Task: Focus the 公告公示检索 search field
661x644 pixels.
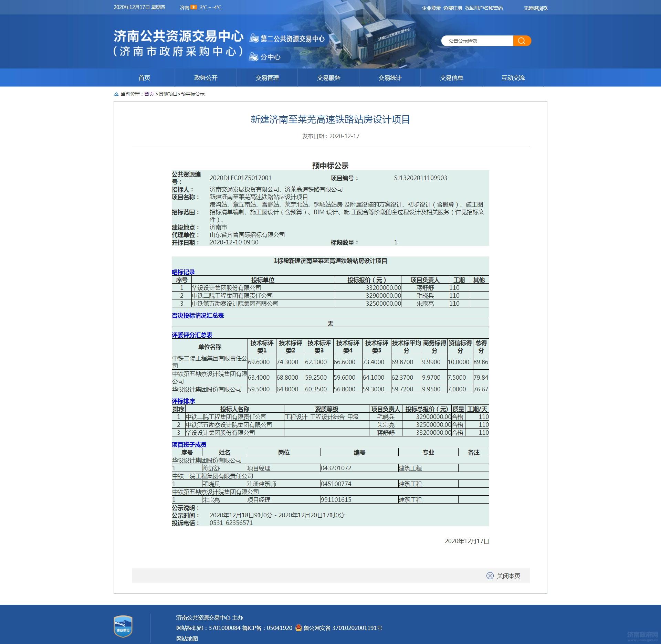Action: (x=477, y=41)
